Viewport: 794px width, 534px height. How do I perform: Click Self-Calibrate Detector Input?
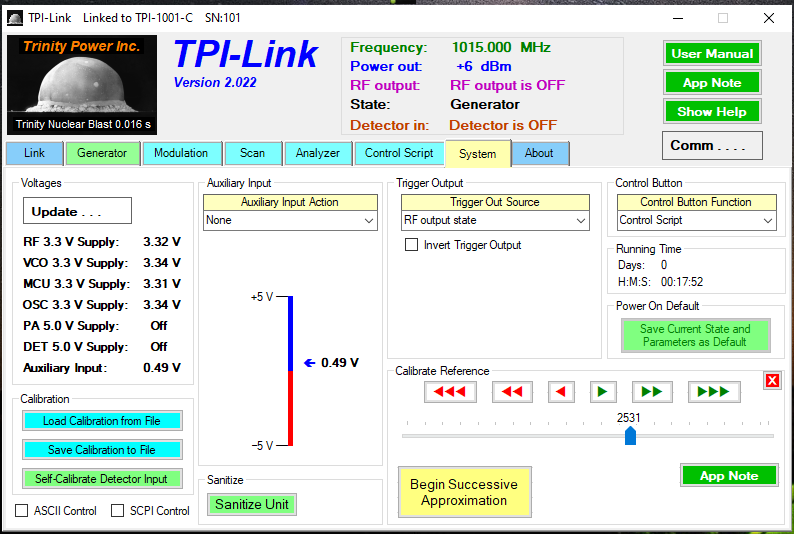[x=102, y=479]
